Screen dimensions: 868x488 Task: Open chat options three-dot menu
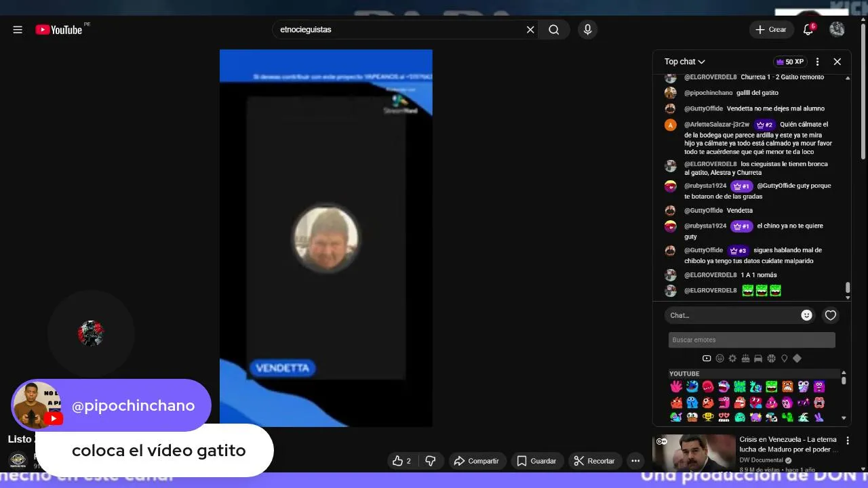pos(817,62)
